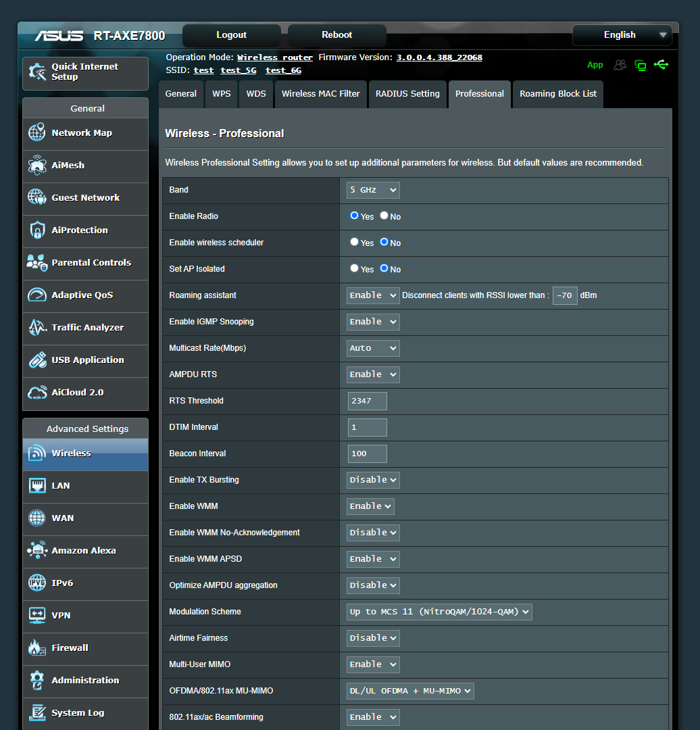Click the Parental Controls icon

point(37,262)
